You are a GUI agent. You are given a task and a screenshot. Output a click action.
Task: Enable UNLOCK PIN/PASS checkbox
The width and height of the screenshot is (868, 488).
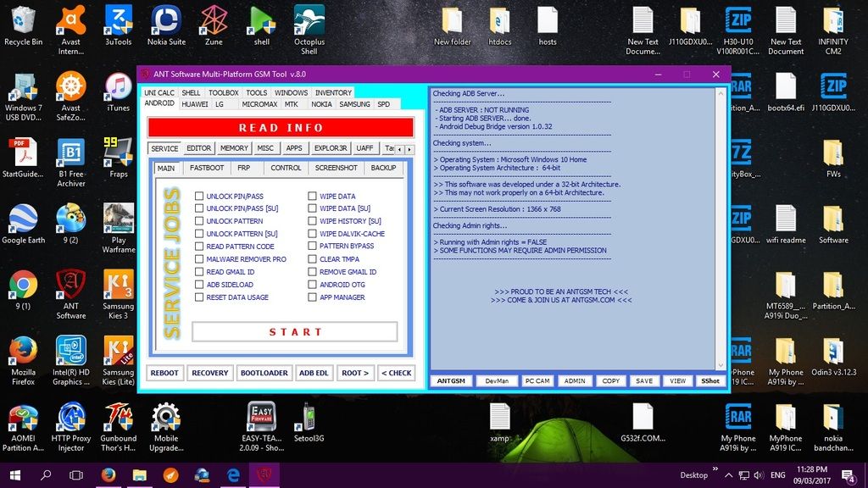(199, 196)
